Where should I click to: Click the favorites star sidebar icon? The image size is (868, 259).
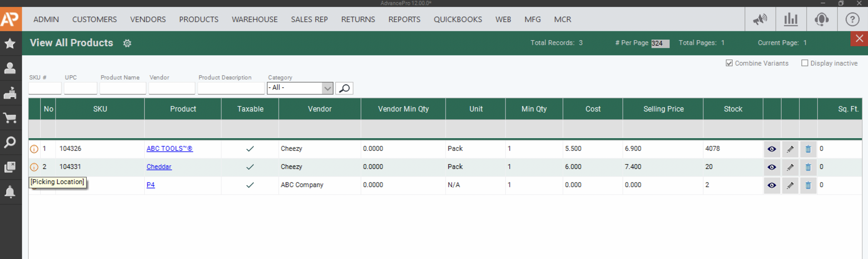click(10, 43)
